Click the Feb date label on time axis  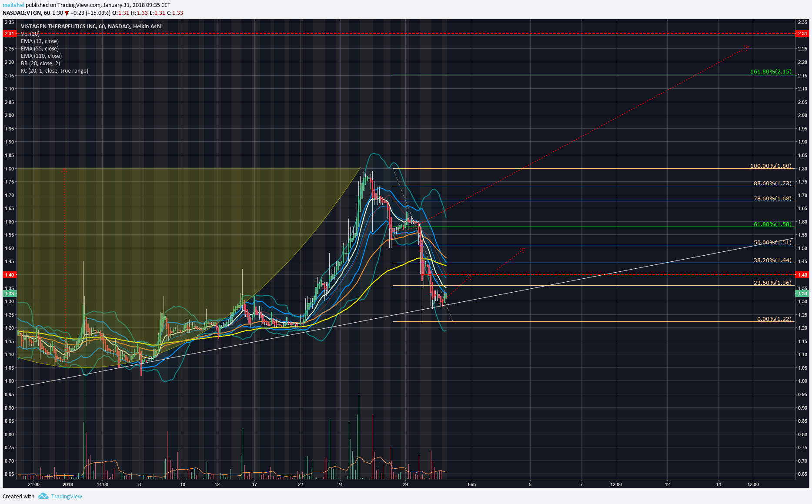[x=471, y=484]
